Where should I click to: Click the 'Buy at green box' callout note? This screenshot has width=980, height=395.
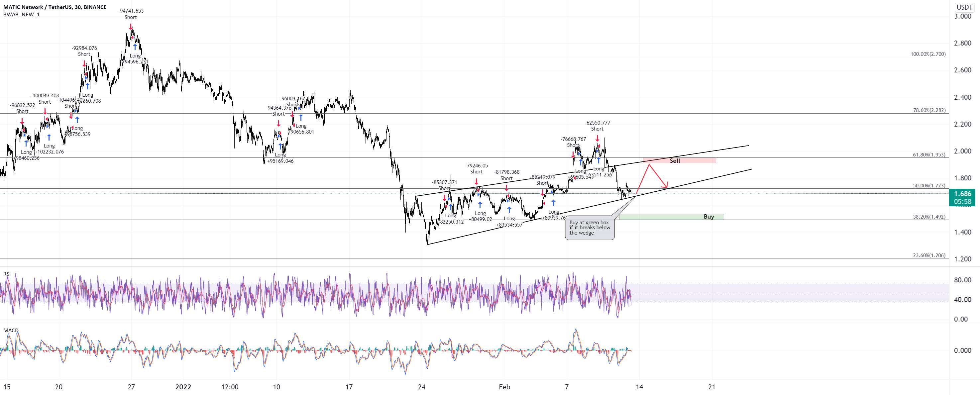[590, 228]
